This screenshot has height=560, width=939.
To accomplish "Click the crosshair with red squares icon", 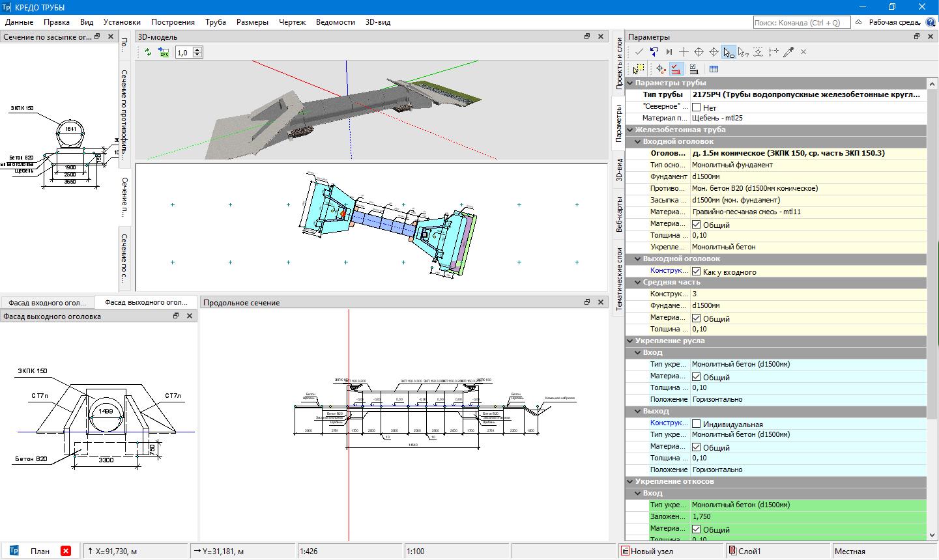I will point(661,68).
